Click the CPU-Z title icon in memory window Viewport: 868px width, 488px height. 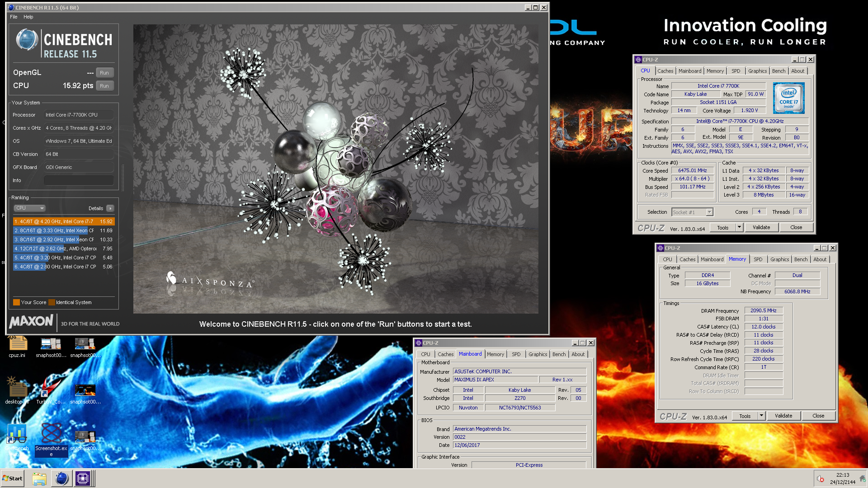660,248
